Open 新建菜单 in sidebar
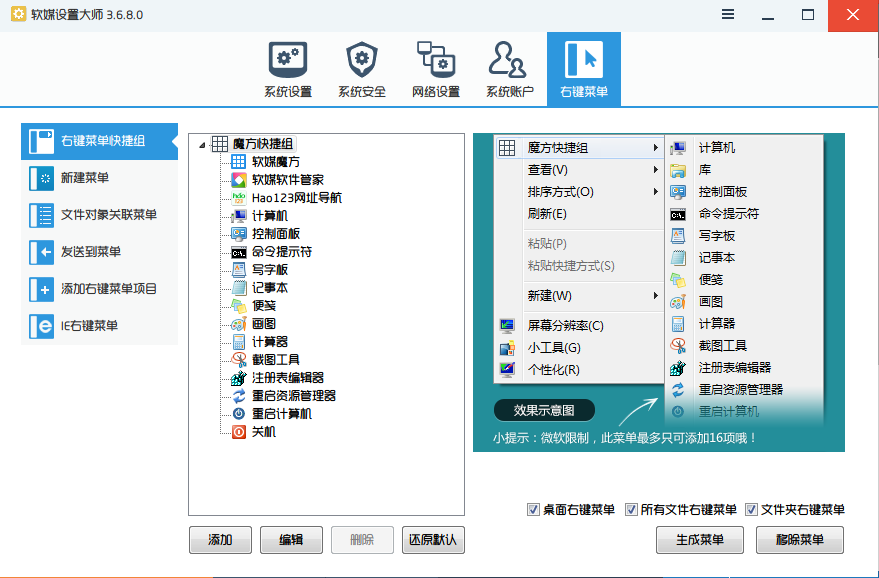This screenshot has width=879, height=578. pos(99,178)
